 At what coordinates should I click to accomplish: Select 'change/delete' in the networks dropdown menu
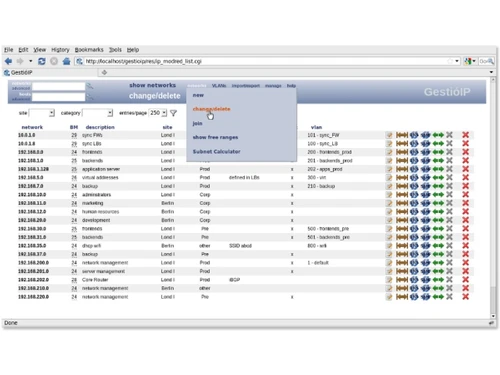(x=211, y=109)
